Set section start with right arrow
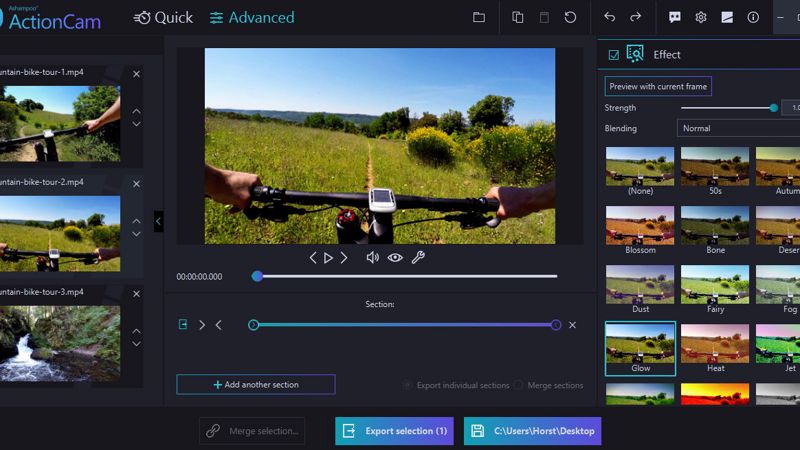The width and height of the screenshot is (800, 450). [x=202, y=325]
